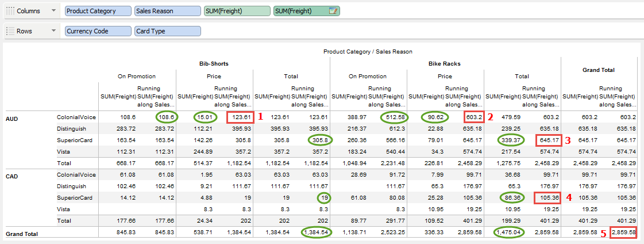Click the first SUM(Freight) pill without icon
The image size is (644, 244).
237,11
